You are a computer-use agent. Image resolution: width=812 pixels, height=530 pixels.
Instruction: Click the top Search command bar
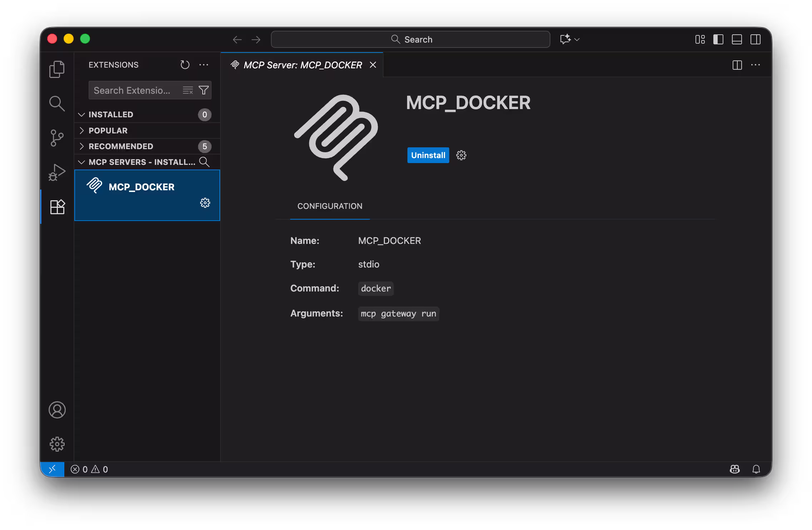pos(410,39)
